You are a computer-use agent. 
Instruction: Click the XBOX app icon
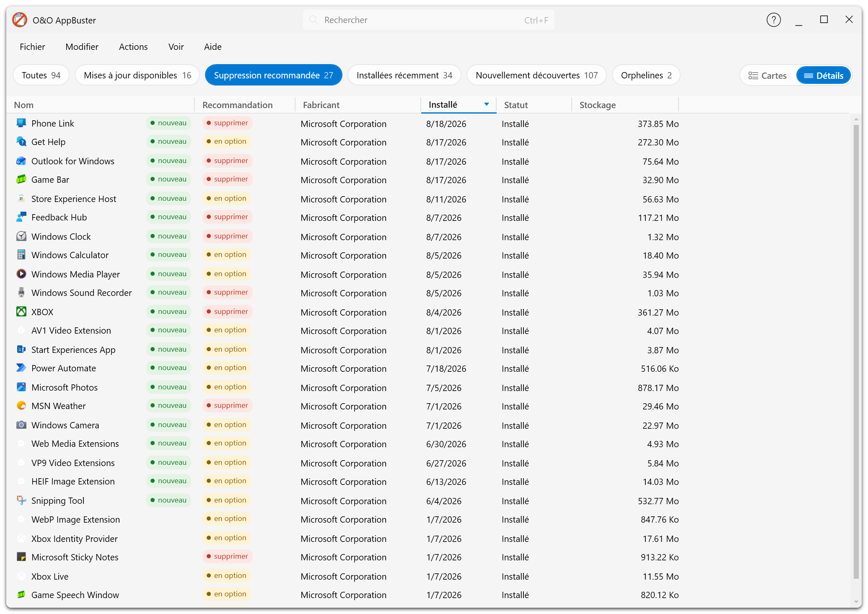tap(21, 311)
